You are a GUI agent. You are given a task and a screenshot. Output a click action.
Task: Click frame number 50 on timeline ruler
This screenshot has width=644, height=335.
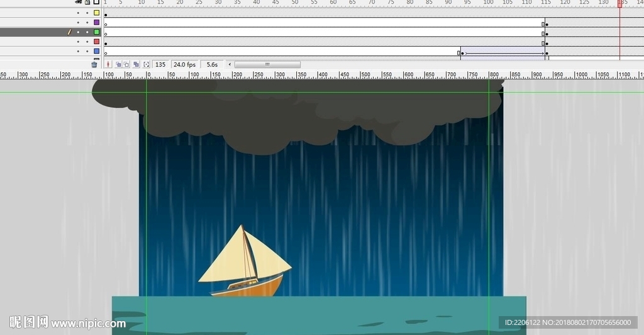click(x=295, y=2)
